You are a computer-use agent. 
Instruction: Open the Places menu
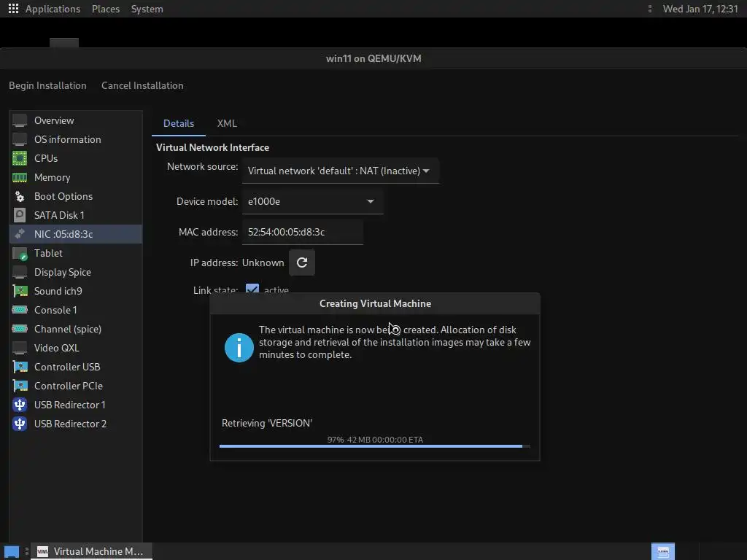click(106, 9)
